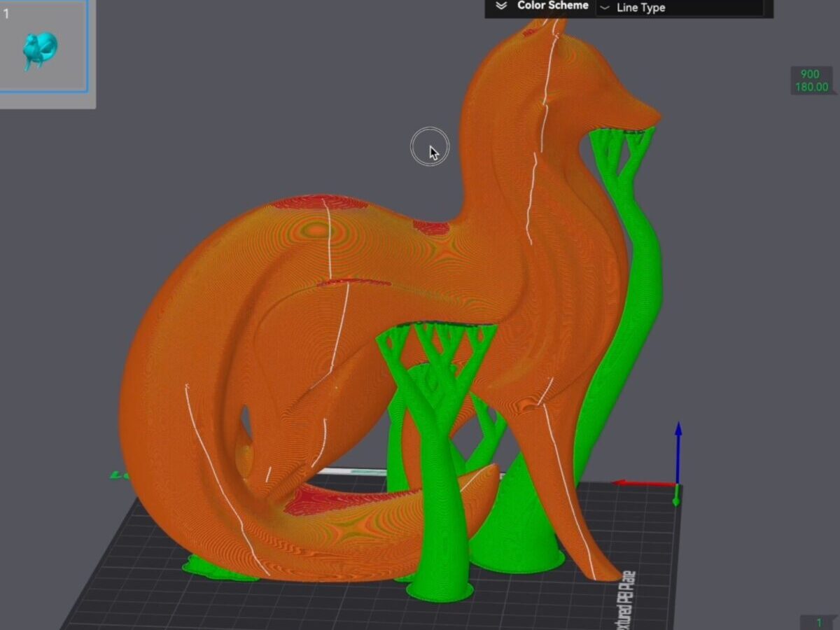
Task: Click the lower layer slider handle showing 1
Action: [819, 622]
